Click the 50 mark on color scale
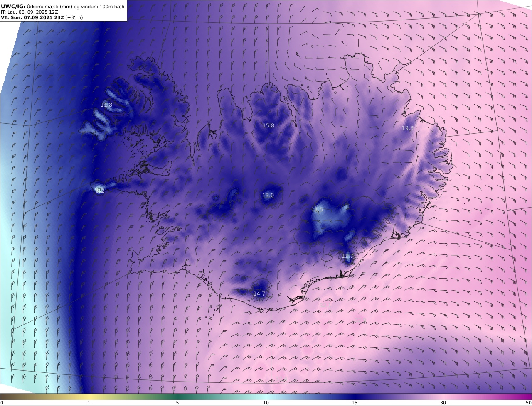Screen dimensions: 532x406 [x=529, y=403]
